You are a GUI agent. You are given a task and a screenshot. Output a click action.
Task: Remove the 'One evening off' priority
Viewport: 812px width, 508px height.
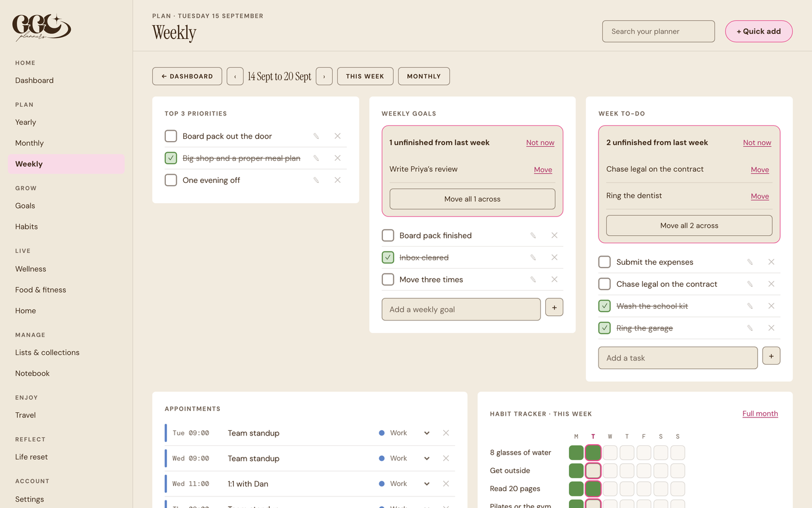click(338, 180)
